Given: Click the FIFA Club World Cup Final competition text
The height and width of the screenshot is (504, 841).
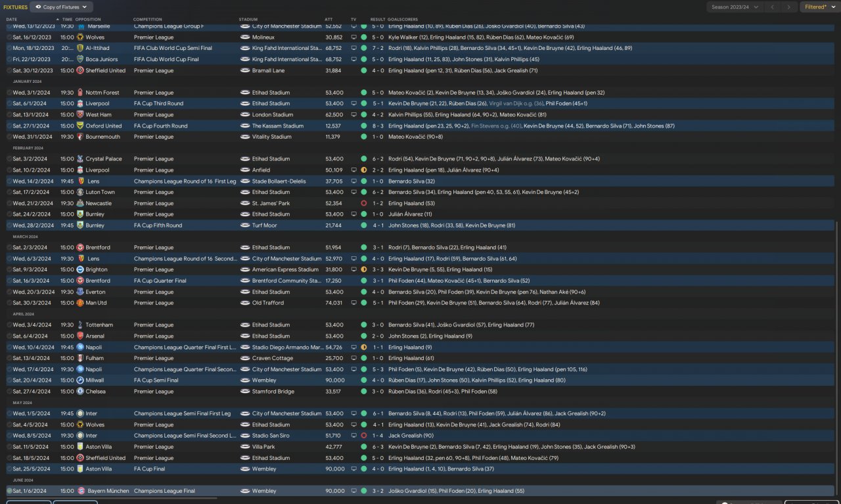Looking at the screenshot, I should tap(166, 59).
